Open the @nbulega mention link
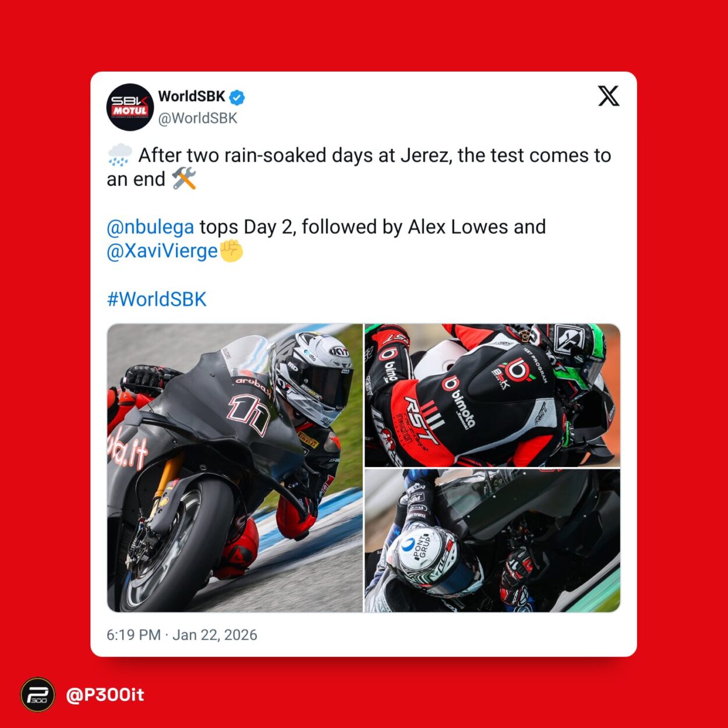This screenshot has height=728, width=728. (150, 227)
